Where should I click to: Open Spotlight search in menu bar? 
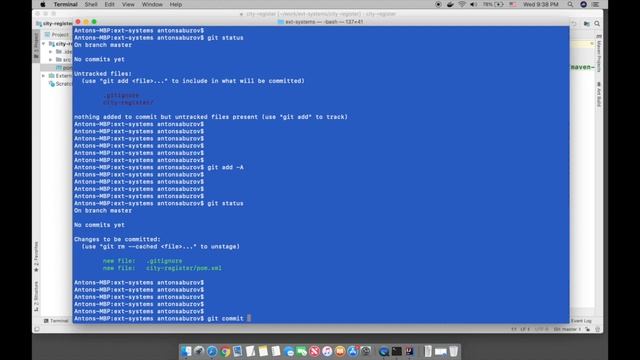point(570,4)
